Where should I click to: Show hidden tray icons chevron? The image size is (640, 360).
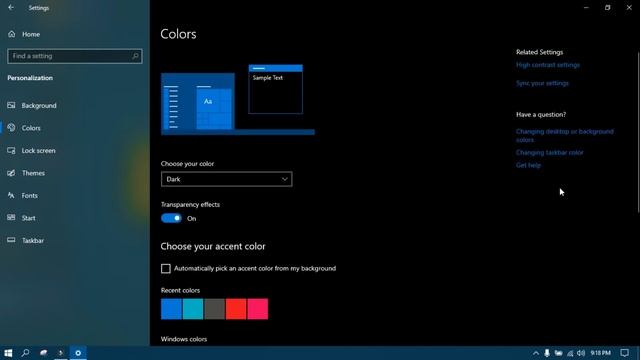point(536,353)
